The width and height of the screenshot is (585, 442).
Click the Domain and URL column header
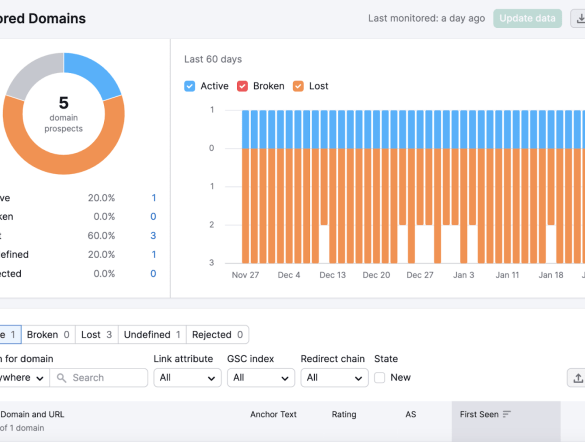tap(32, 414)
